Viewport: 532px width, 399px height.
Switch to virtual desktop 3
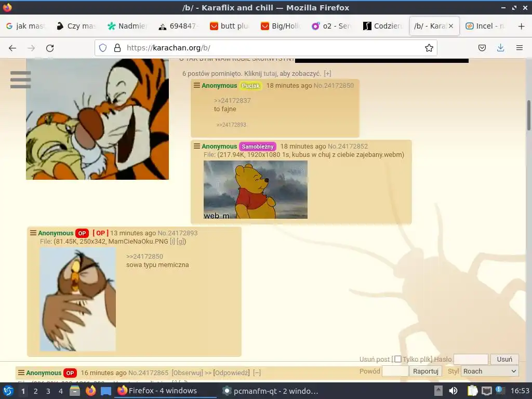[48, 391]
